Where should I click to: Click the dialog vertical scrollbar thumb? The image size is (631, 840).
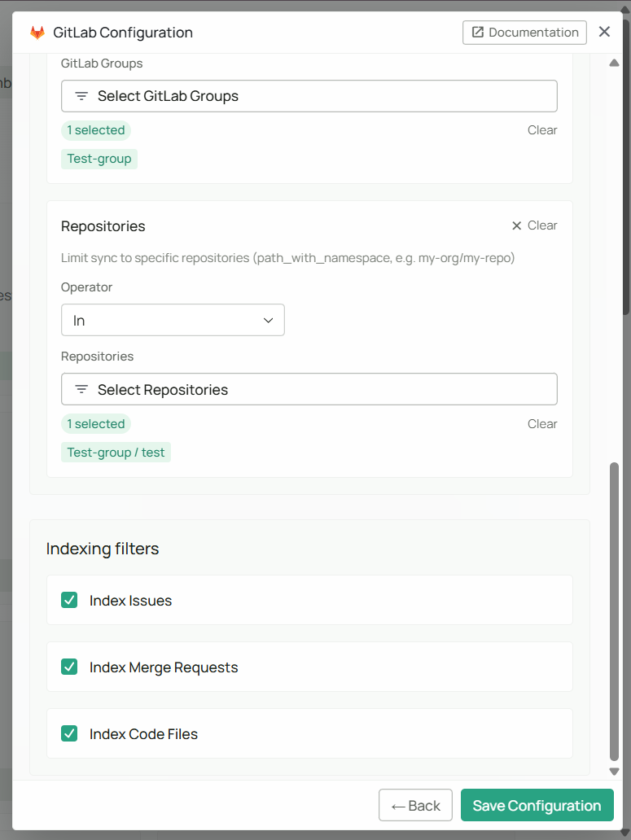[x=615, y=611]
